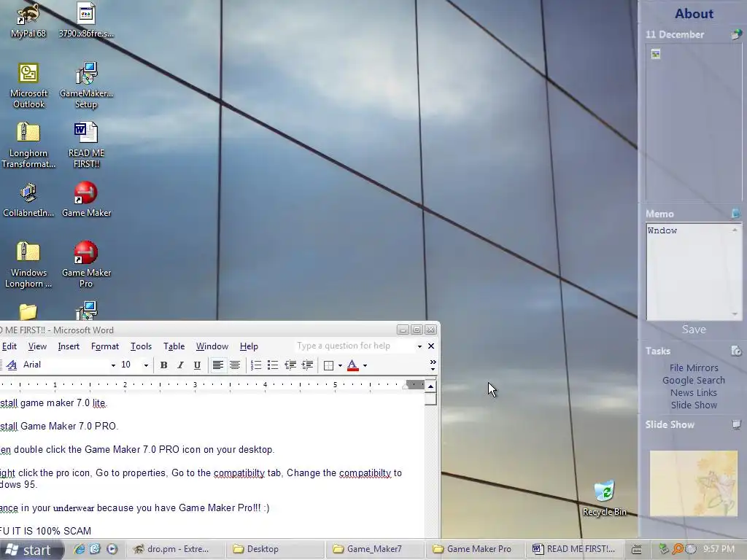Select the Longhorn Transformat... zip folder

28,145
